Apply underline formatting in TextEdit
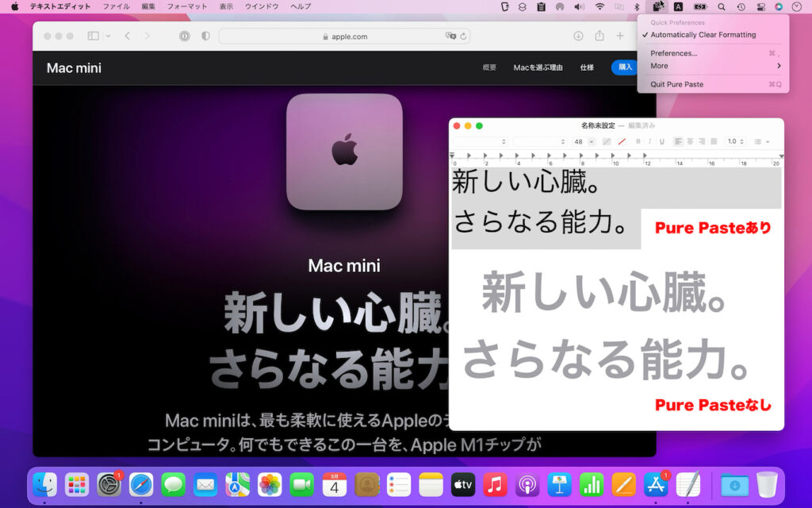Screen dimensions: 812x508 coord(662,141)
